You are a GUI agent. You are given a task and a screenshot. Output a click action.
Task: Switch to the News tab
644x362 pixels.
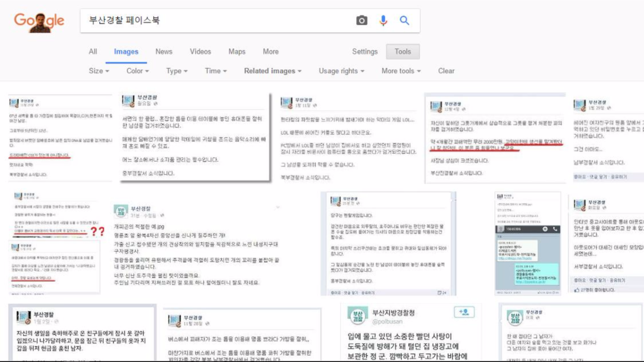click(x=163, y=52)
